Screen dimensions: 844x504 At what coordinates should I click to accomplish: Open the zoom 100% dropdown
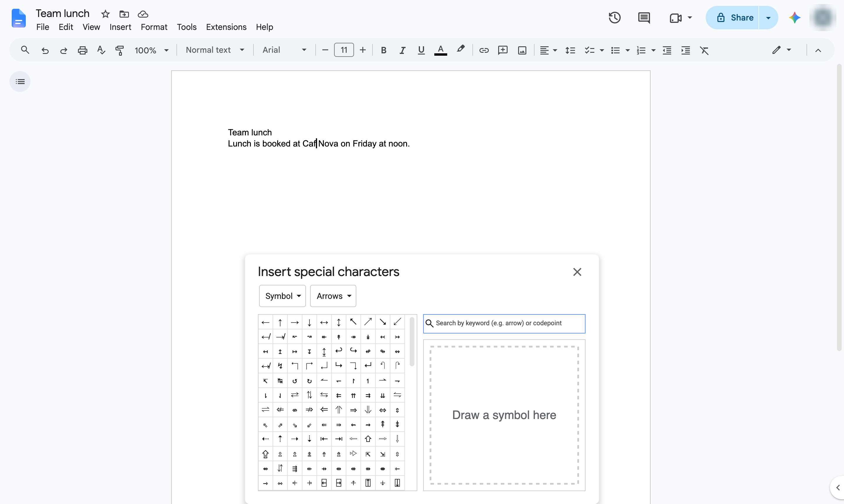tap(152, 50)
